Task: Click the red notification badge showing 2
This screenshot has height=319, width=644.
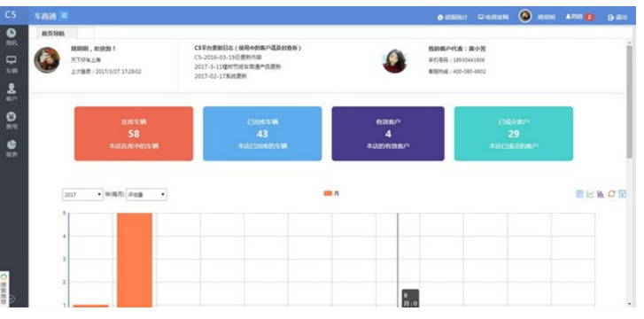Action: point(589,17)
